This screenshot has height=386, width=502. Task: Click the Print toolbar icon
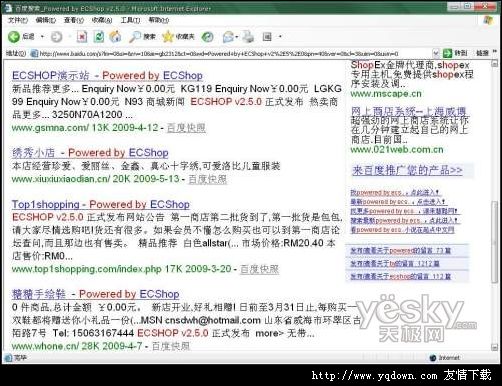click(248, 37)
